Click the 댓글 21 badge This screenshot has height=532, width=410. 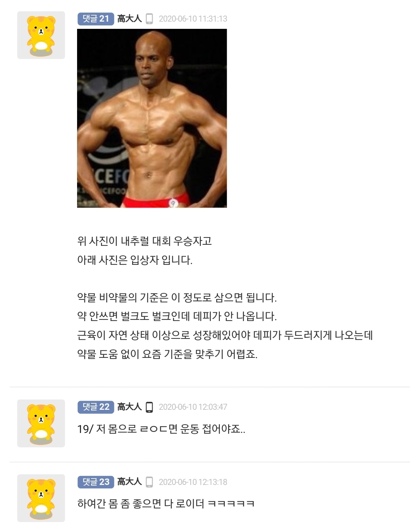(96, 19)
